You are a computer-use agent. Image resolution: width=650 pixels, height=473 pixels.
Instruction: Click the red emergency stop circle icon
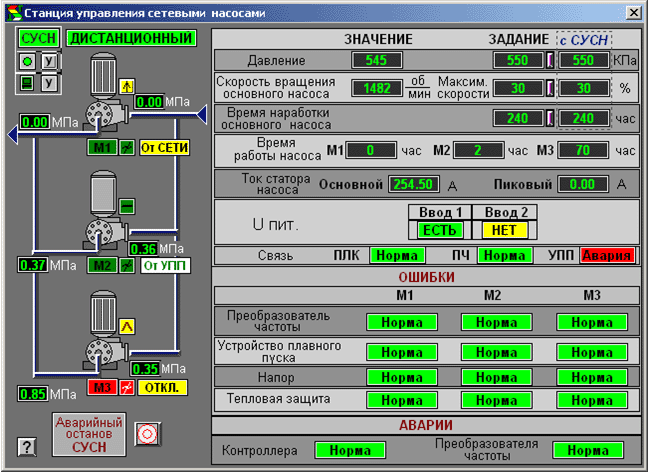tap(148, 434)
